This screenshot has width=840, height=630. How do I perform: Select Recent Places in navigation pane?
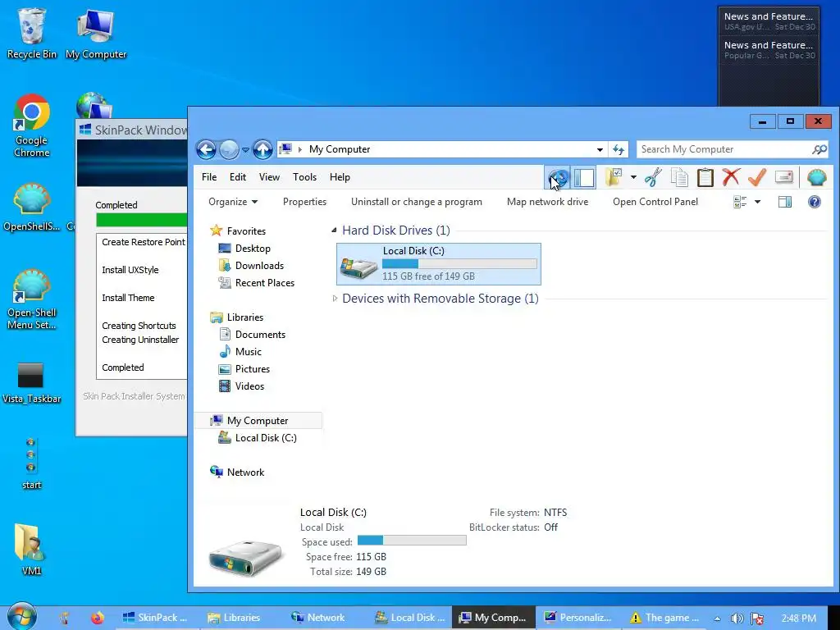[x=265, y=283]
